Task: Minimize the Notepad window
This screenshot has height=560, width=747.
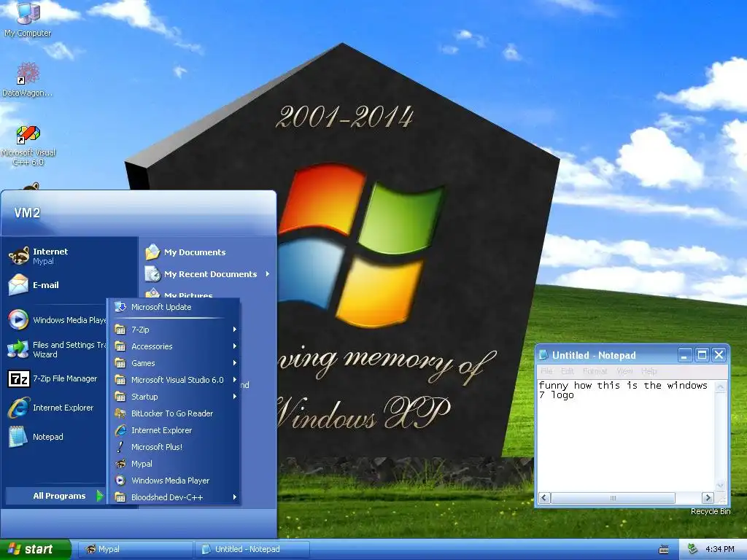Action: pyautogui.click(x=684, y=355)
